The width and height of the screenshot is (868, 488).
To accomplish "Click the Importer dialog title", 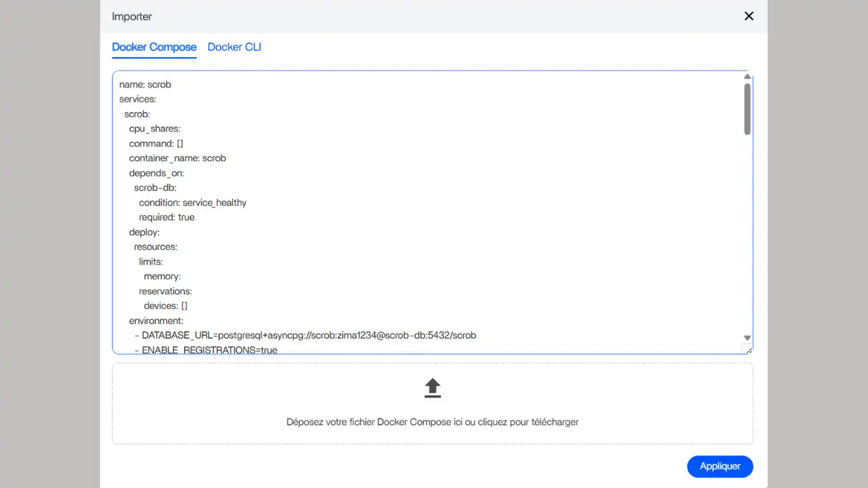I will (x=132, y=17).
